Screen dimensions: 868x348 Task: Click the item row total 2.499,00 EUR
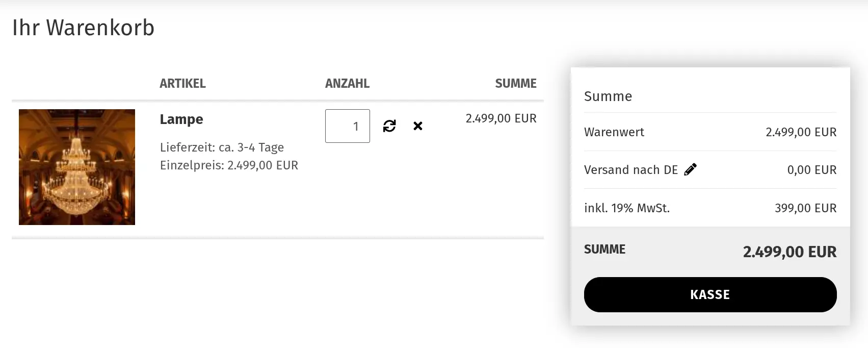[501, 118]
